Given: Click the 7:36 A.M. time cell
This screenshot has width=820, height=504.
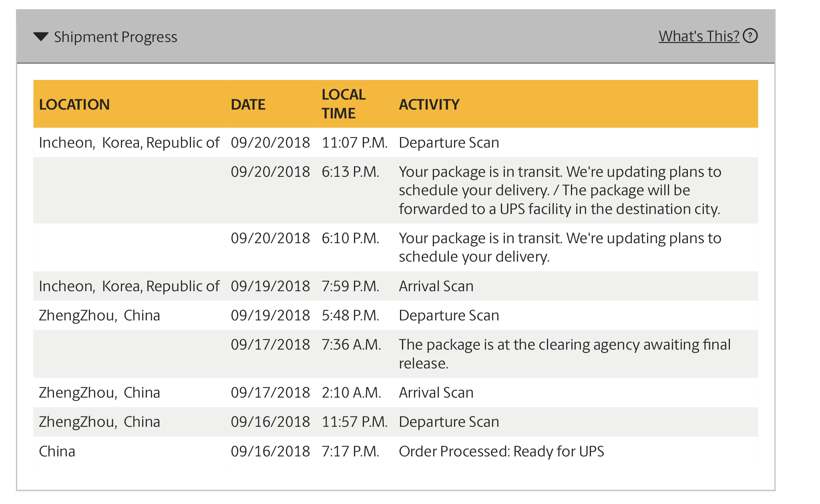Looking at the screenshot, I should tap(351, 344).
